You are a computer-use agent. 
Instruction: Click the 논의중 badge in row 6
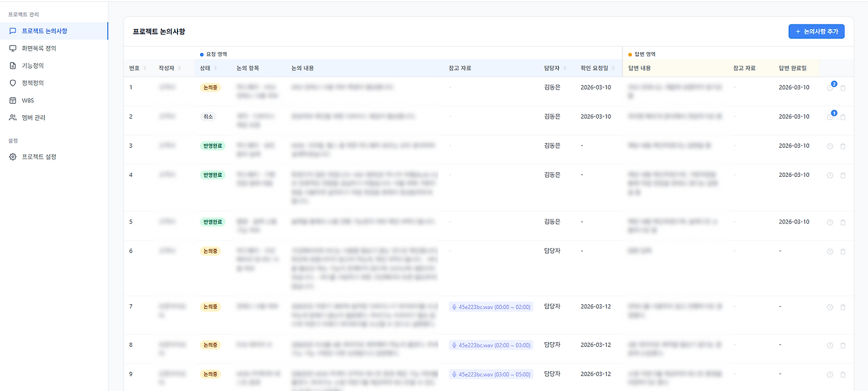coord(210,251)
